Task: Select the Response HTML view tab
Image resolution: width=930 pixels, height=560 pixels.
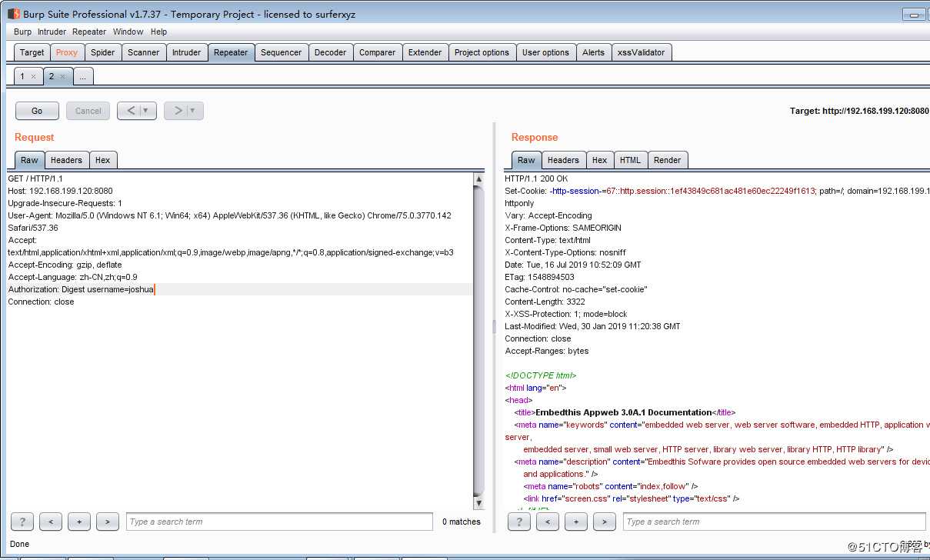Action: 631,160
